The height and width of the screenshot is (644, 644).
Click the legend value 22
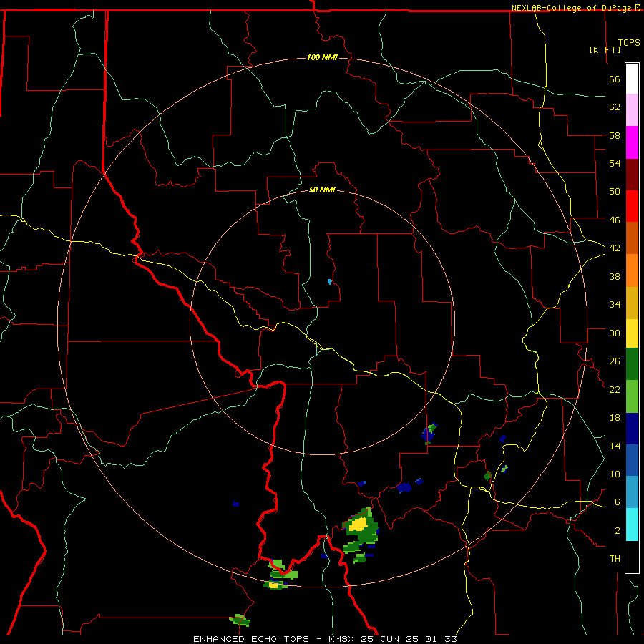coord(615,389)
